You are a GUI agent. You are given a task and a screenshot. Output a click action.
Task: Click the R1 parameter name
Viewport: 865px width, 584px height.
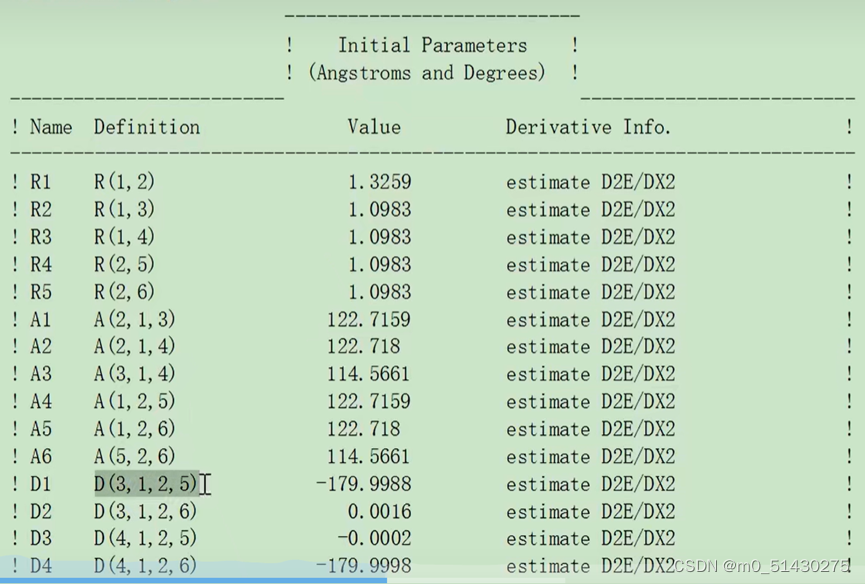pyautogui.click(x=43, y=182)
